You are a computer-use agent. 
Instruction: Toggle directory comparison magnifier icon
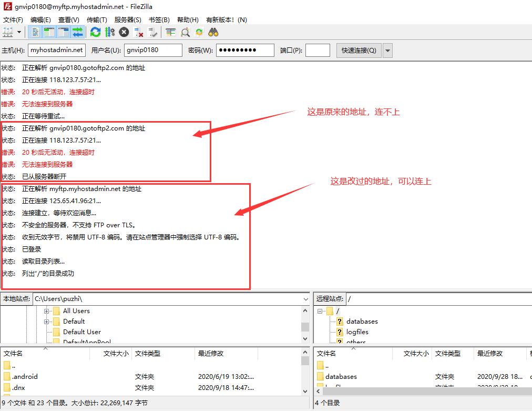point(185,32)
